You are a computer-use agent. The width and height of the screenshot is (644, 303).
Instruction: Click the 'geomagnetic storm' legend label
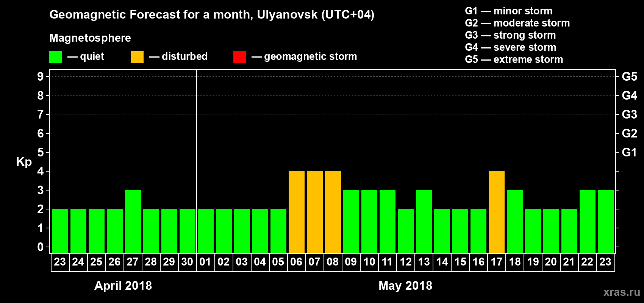[x=311, y=57]
